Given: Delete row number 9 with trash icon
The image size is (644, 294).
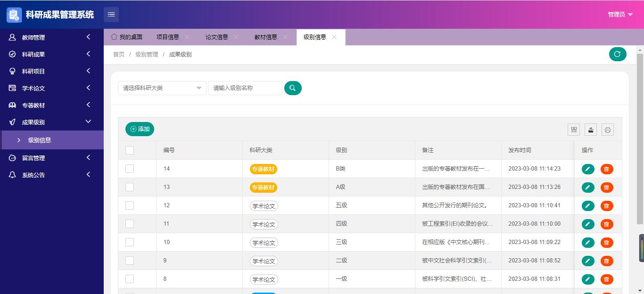Looking at the screenshot, I should [607, 261].
